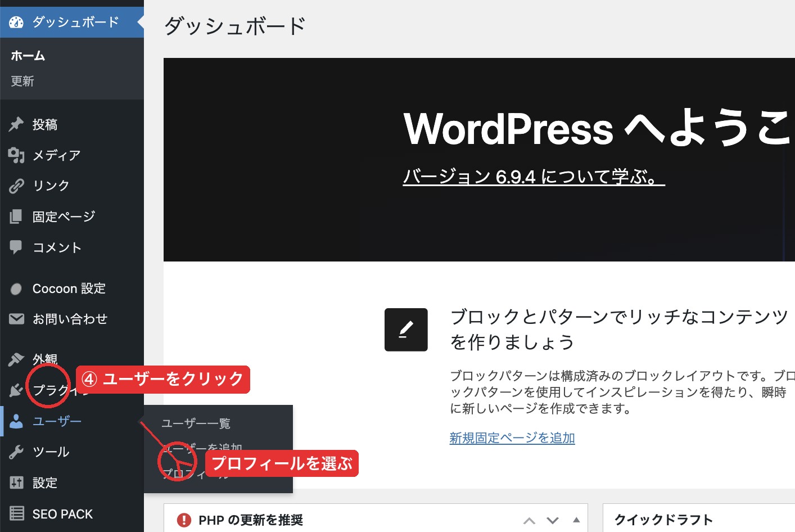795x532 pixels.
Task: Click the PHP の更新を推奨 title text
Action: click(251, 520)
